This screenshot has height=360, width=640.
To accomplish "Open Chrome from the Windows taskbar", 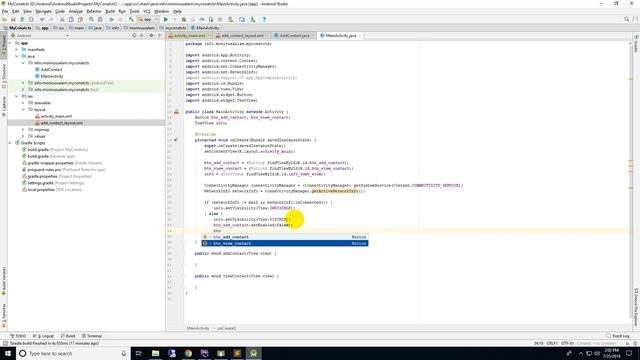I will [188, 353].
